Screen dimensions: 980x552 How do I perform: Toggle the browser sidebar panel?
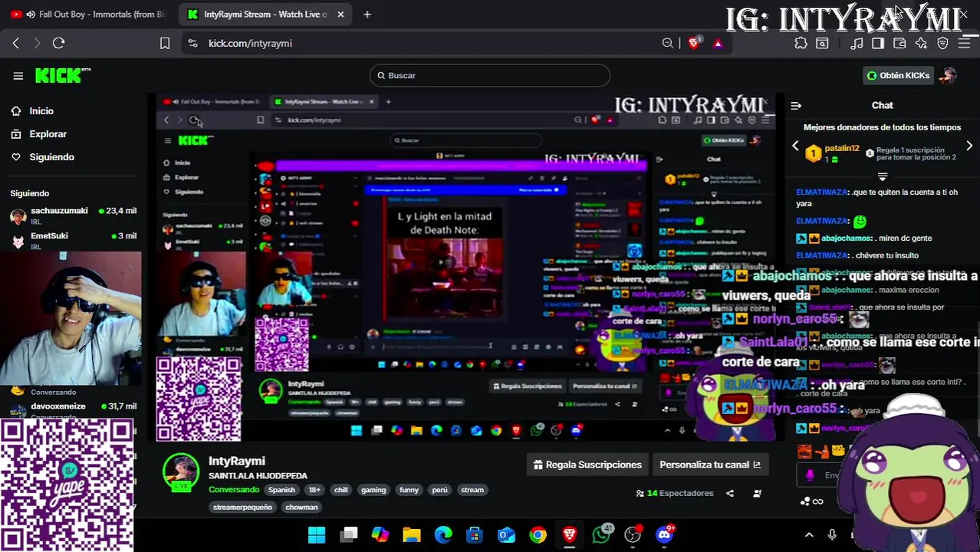pos(878,44)
